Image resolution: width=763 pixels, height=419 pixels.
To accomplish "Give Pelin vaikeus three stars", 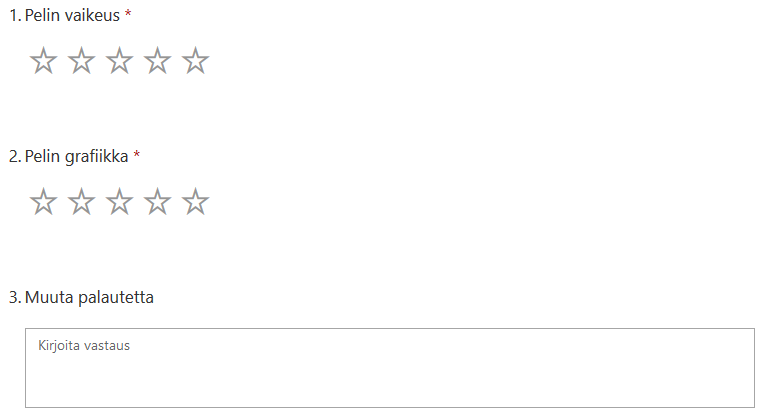I will pos(119,61).
